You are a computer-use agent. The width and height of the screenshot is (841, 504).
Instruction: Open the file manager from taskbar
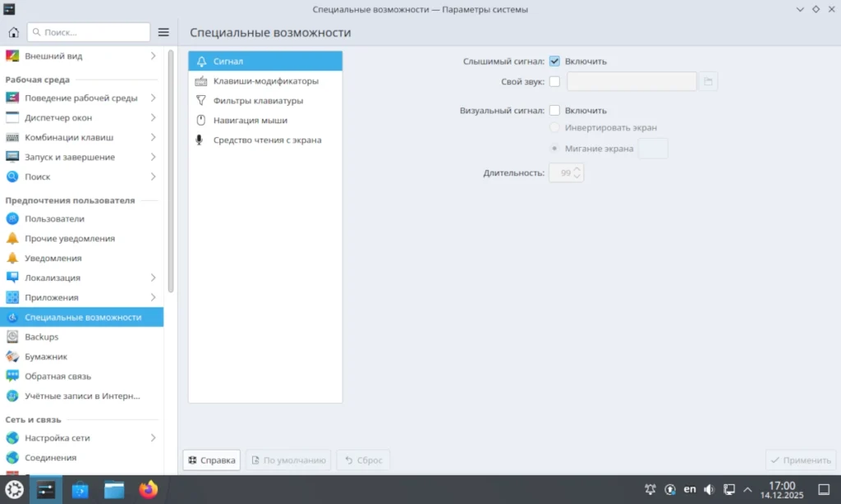pyautogui.click(x=114, y=489)
